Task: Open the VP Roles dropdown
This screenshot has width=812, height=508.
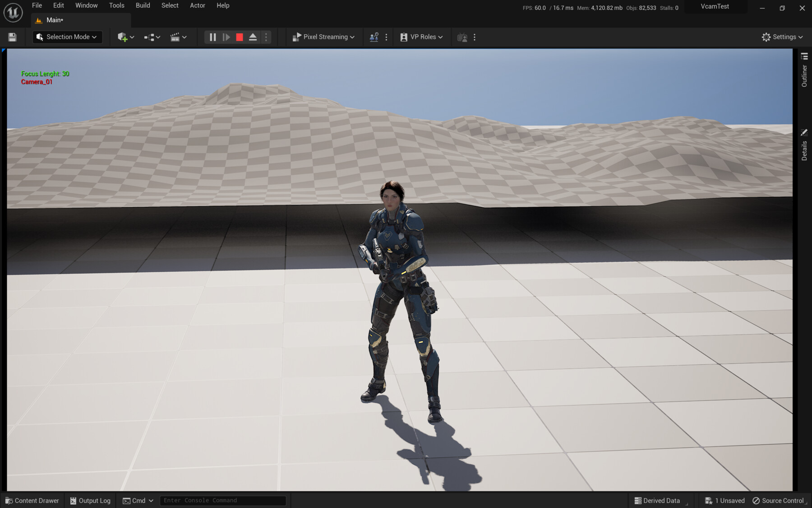Action: pyautogui.click(x=421, y=37)
